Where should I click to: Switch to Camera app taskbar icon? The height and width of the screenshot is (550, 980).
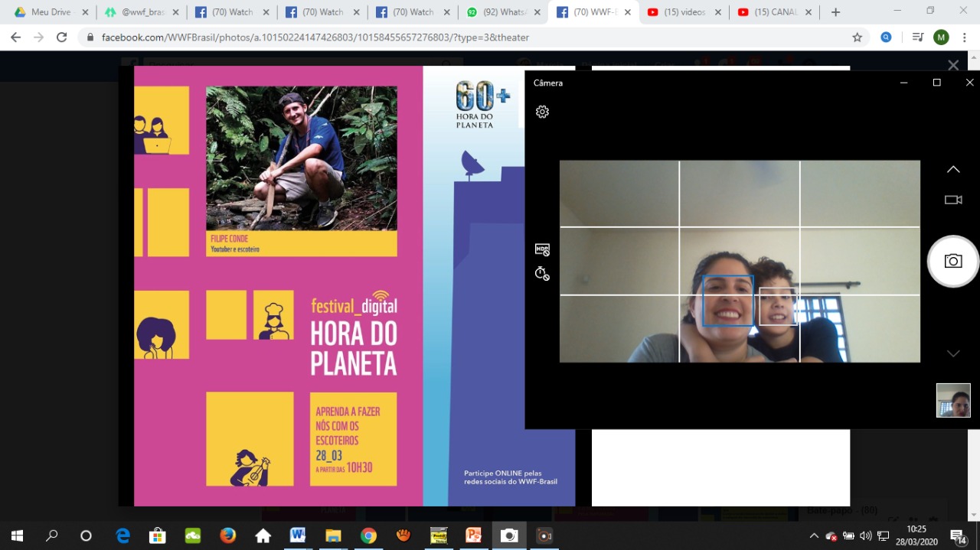[x=509, y=535]
